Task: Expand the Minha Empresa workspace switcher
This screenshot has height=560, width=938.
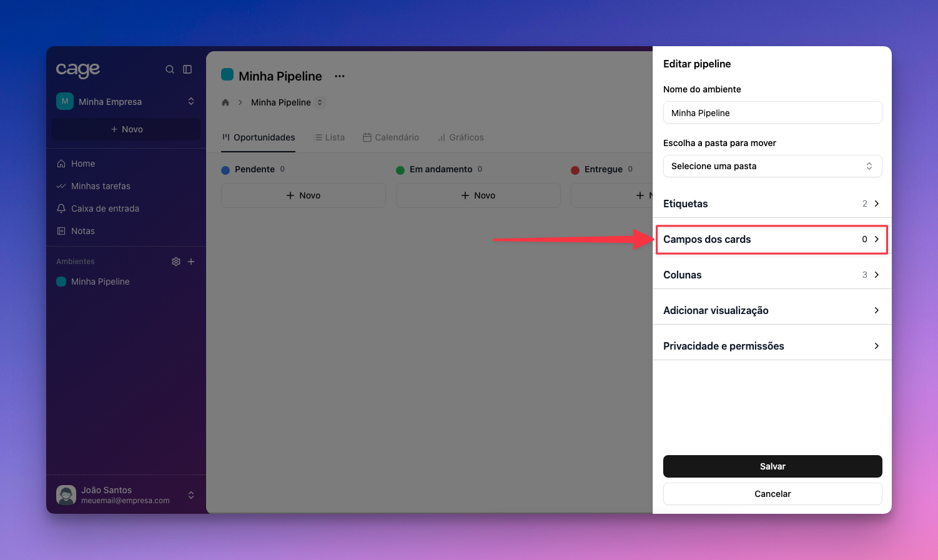Action: [x=190, y=101]
